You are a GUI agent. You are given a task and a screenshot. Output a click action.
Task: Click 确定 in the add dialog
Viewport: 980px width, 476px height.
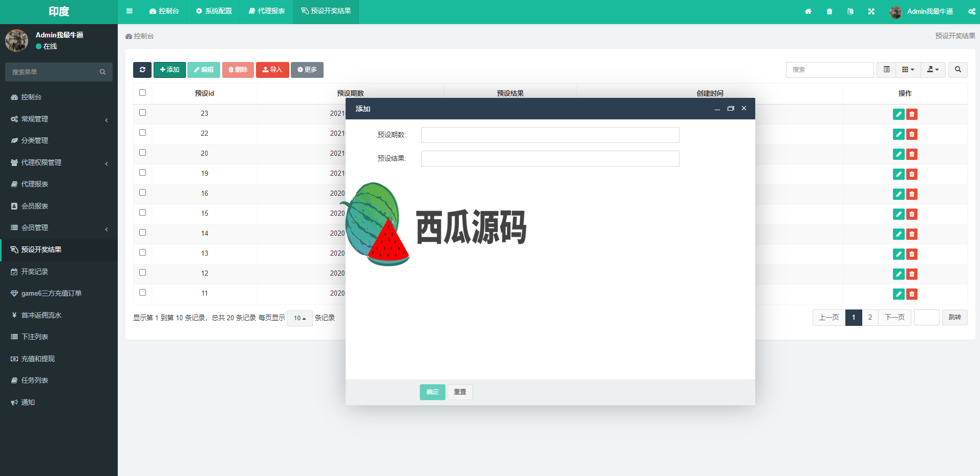pyautogui.click(x=433, y=392)
